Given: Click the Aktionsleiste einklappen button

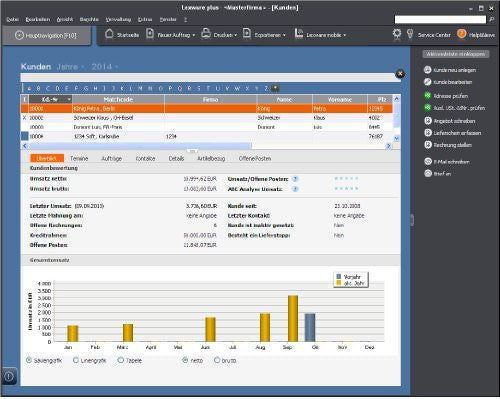Looking at the screenshot, I should pos(456,54).
